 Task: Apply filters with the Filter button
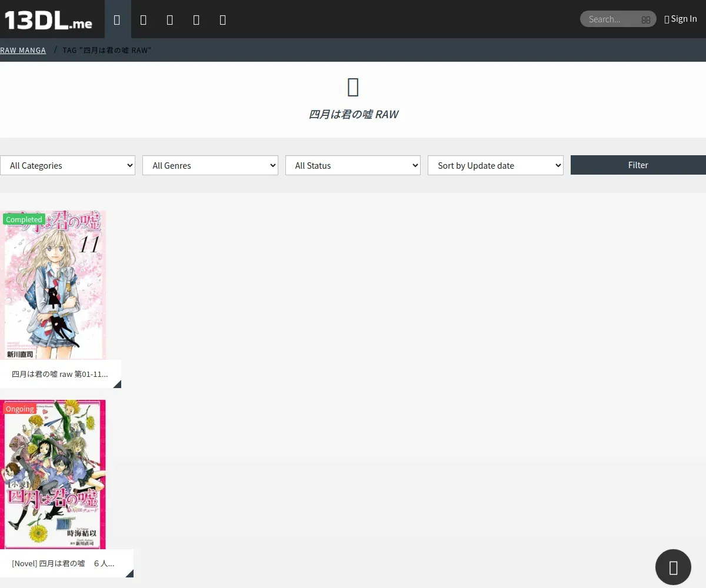click(x=638, y=165)
